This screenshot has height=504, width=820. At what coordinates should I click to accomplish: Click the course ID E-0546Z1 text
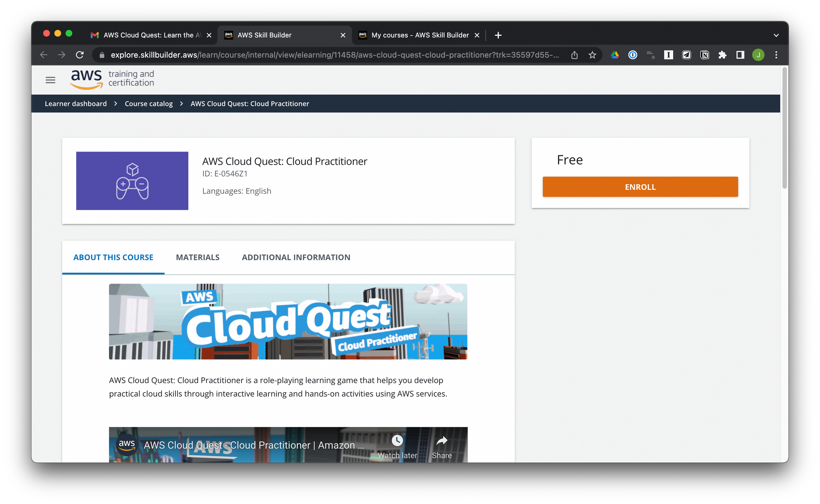click(x=225, y=174)
